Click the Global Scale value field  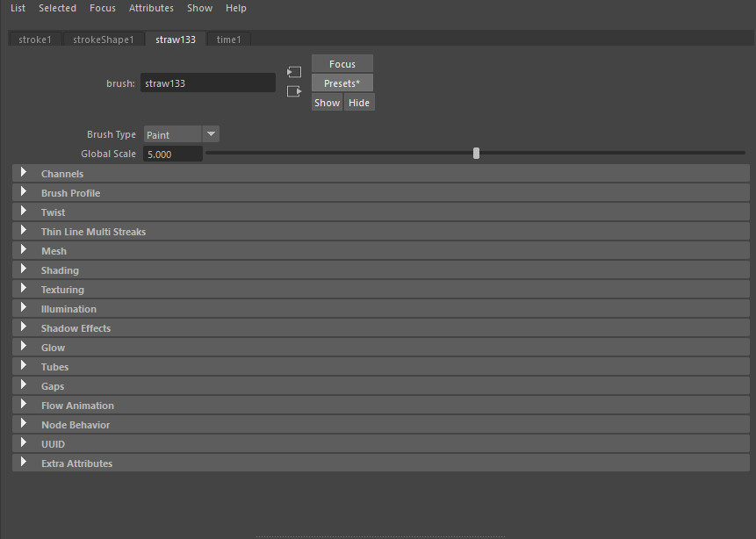click(x=173, y=155)
